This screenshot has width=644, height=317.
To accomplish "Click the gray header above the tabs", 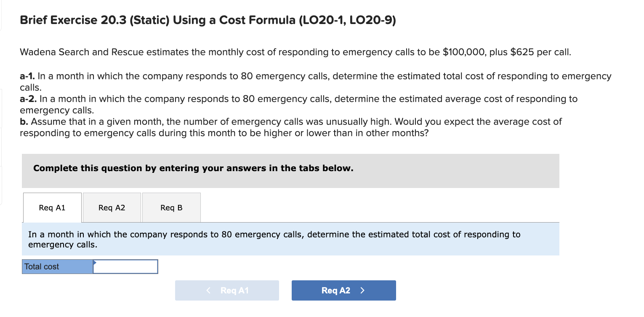I will point(290,171).
